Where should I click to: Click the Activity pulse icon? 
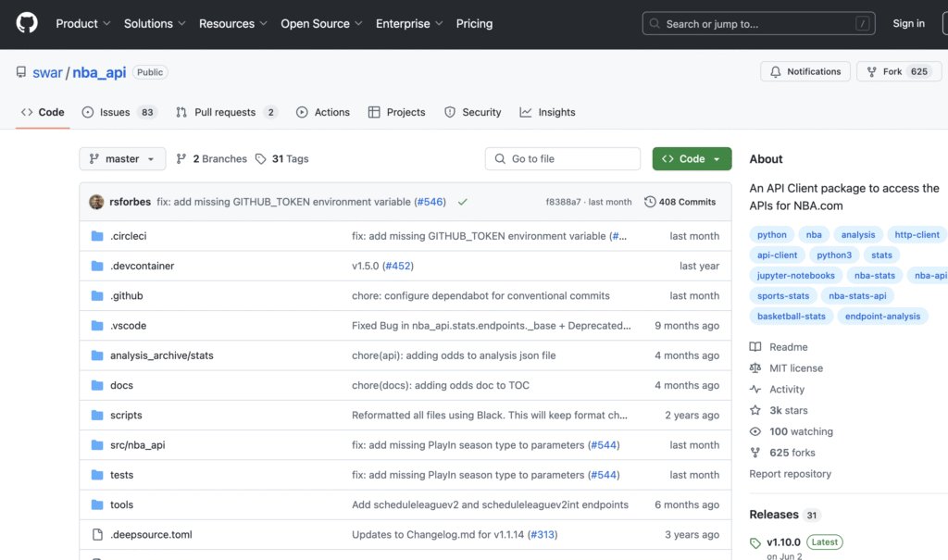pyautogui.click(x=755, y=390)
